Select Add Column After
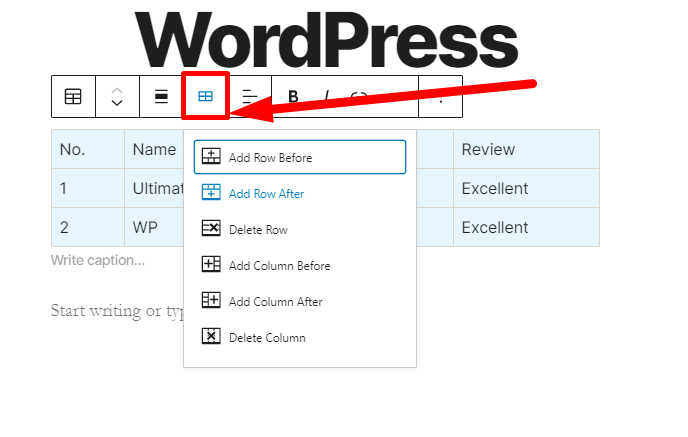The image size is (688, 437). (x=300, y=301)
